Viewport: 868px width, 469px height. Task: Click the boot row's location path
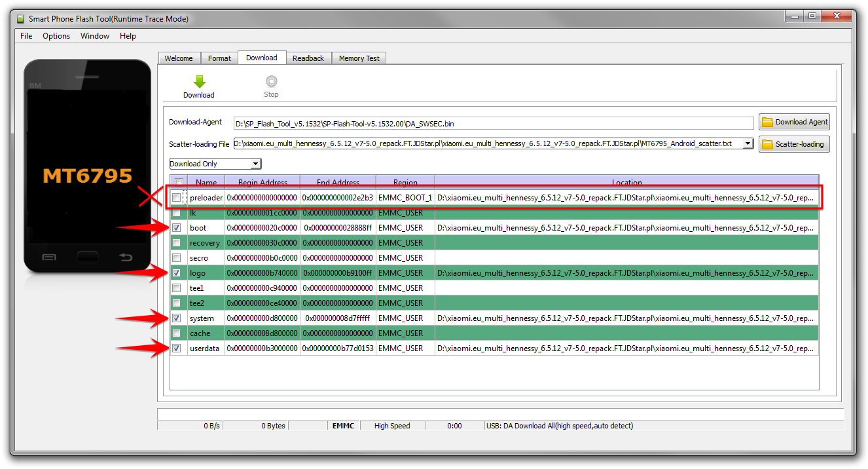[x=627, y=228]
